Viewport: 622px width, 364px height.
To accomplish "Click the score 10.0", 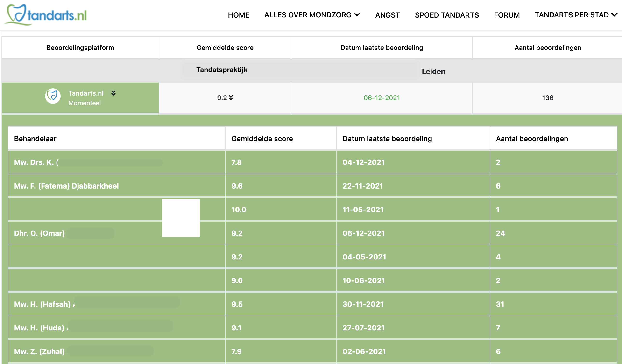I will pos(239,210).
